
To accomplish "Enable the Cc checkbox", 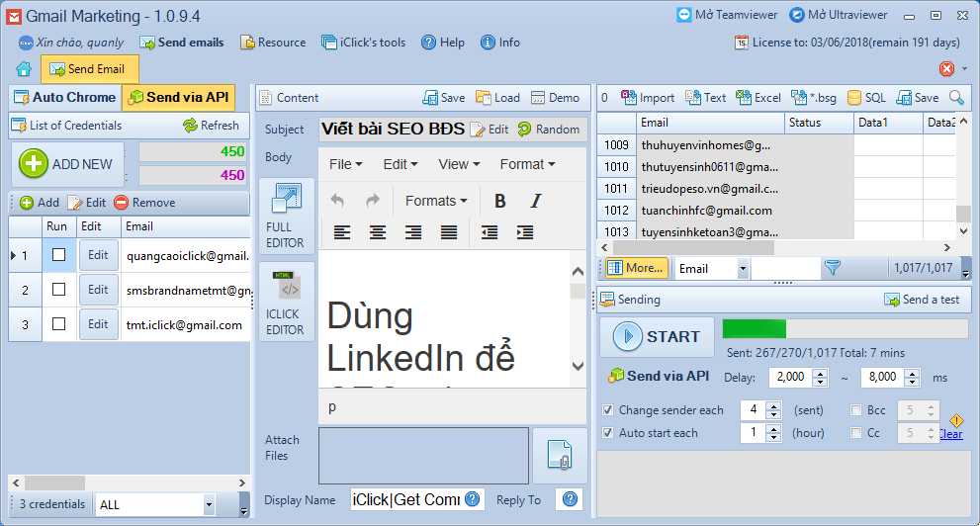I will point(856,433).
